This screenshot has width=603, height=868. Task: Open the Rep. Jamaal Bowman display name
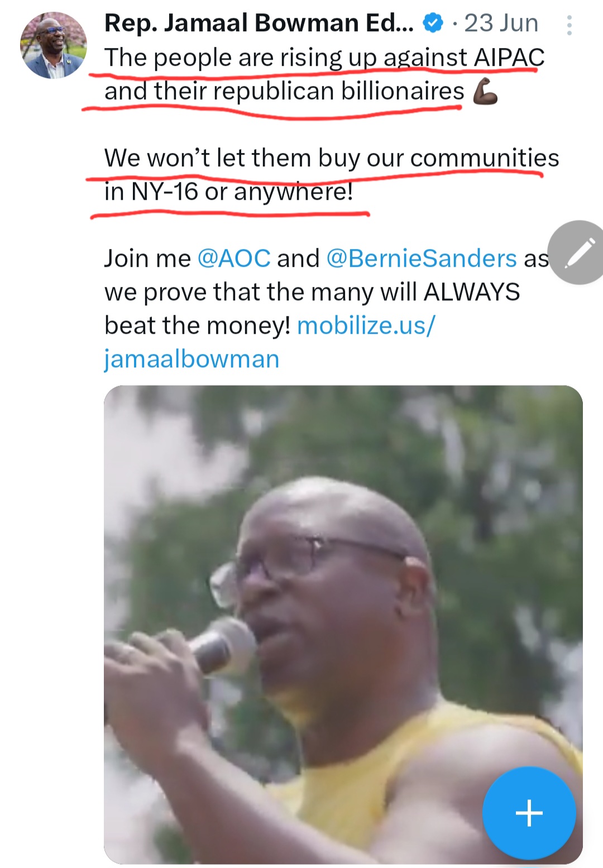click(x=259, y=23)
